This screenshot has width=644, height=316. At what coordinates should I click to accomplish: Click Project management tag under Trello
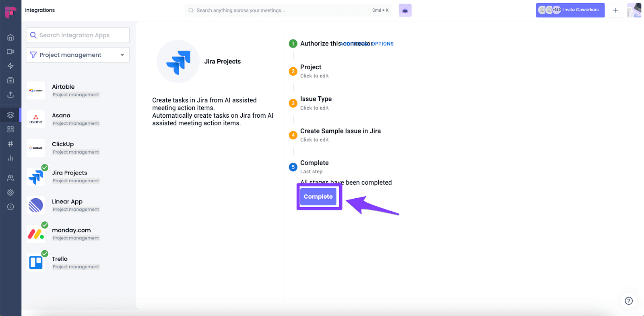76,267
